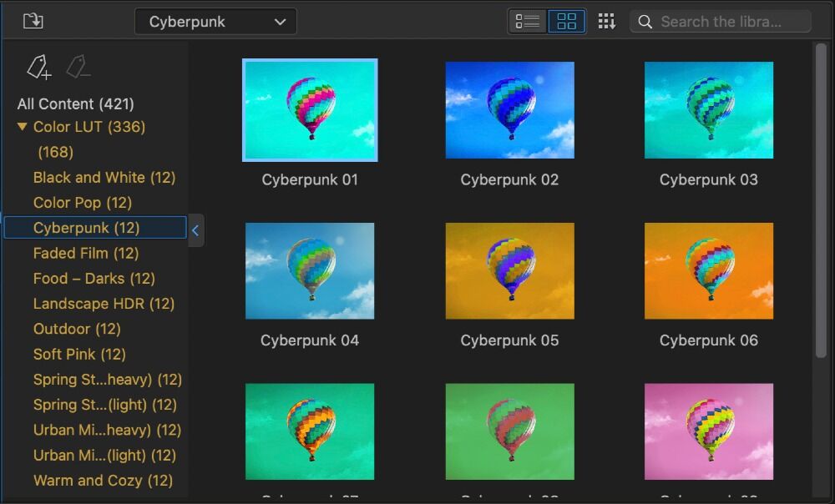Click the search magnifier icon

tap(645, 22)
